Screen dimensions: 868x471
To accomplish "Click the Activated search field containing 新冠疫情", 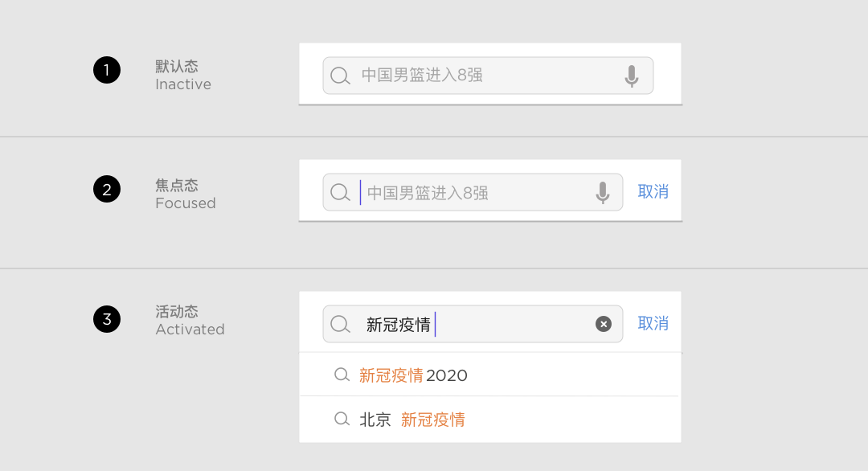I will [x=473, y=324].
